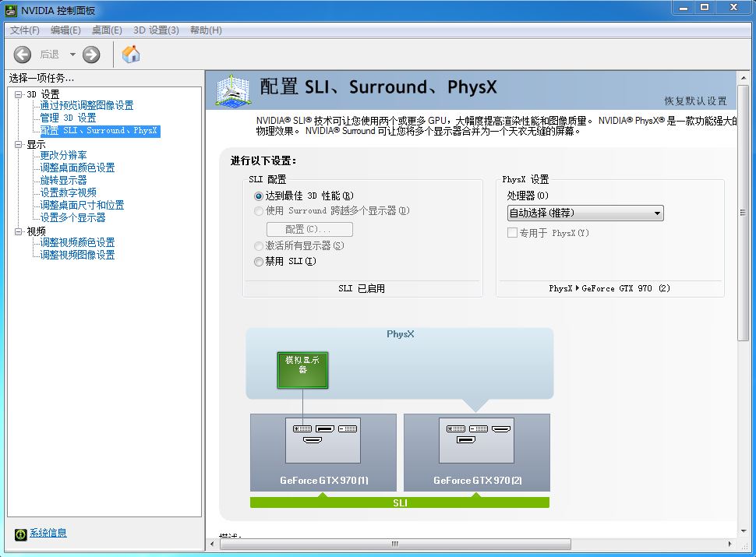Open 调整视频图像设置 task

[x=77, y=255]
